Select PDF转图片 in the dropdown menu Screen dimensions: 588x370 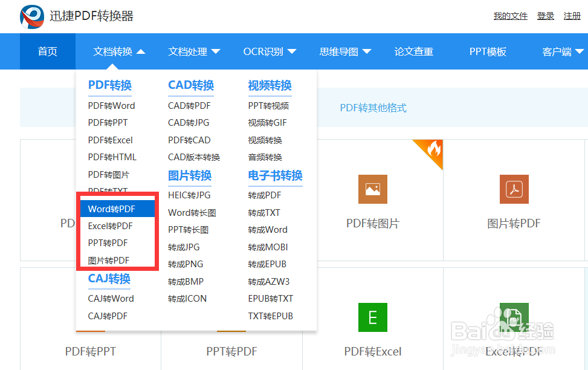click(108, 175)
